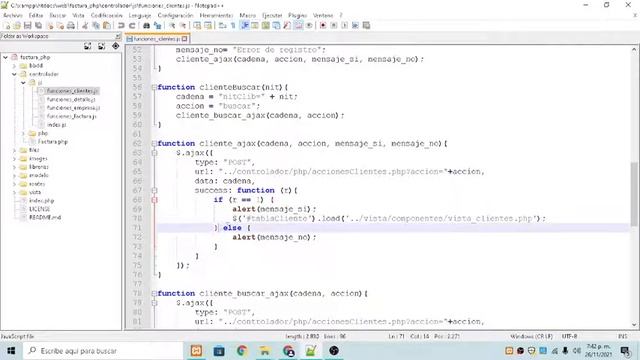Toggle synchronized vertical scrolling
The height and width of the screenshot is (360, 640).
click(x=197, y=26)
